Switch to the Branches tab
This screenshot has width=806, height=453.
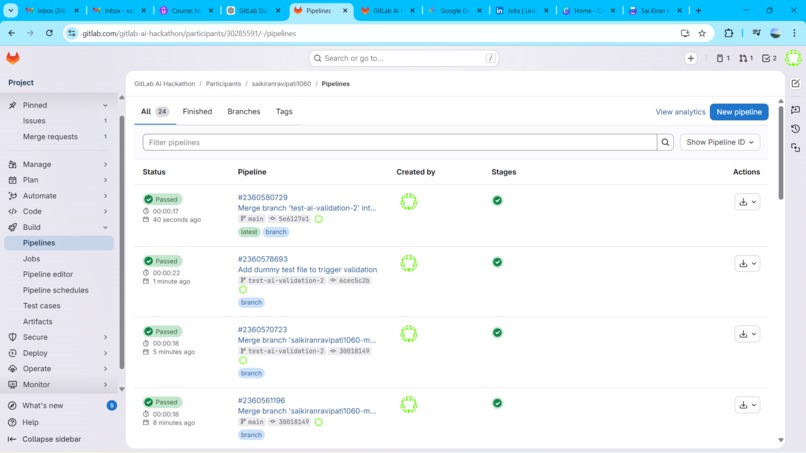coord(244,112)
